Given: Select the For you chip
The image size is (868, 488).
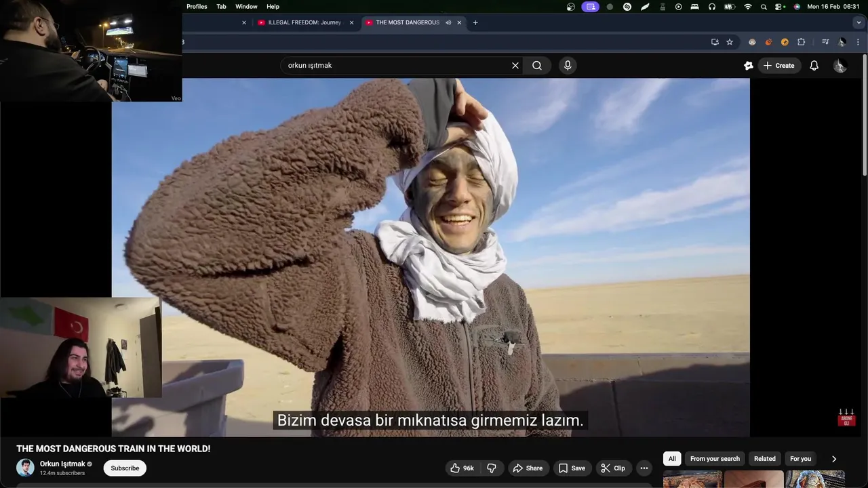Looking at the screenshot, I should pos(800,459).
